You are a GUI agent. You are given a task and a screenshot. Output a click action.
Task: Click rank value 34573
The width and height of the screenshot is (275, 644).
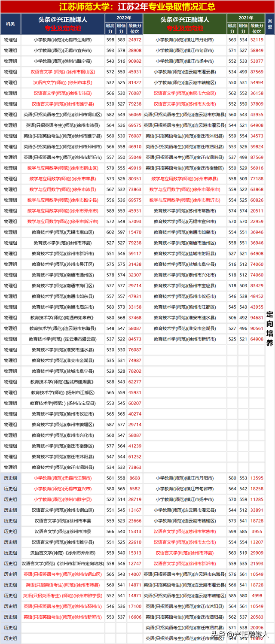(x=257, y=136)
